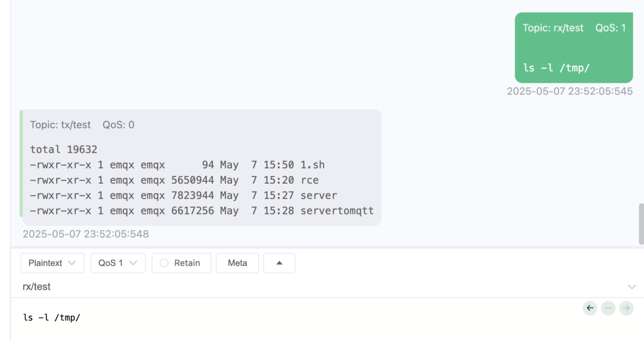Click the sent message timestamp 23:52:05:545
This screenshot has width=644, height=341.
569,91
